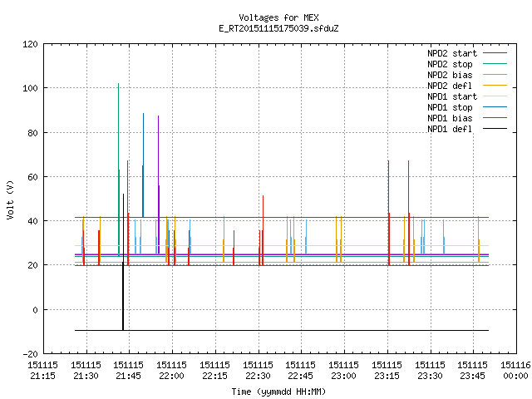Click the purple NPD2 start spike near 87 V
The image size is (532, 399).
tap(159, 185)
